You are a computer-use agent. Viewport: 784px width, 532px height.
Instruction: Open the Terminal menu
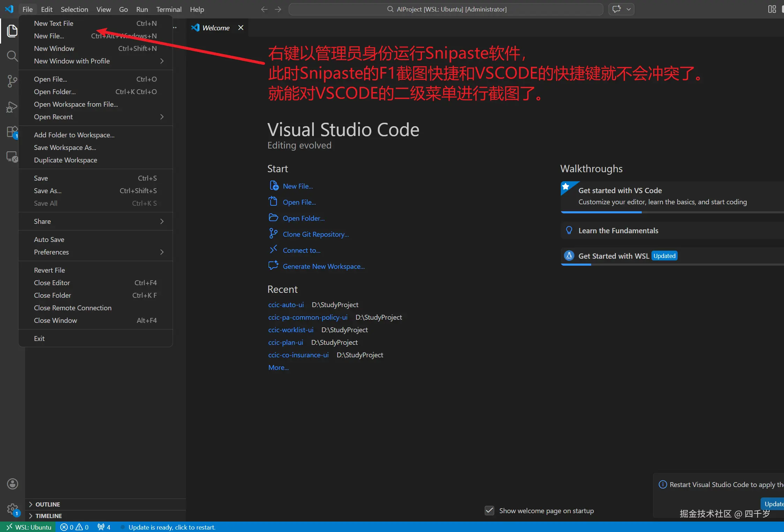click(169, 9)
